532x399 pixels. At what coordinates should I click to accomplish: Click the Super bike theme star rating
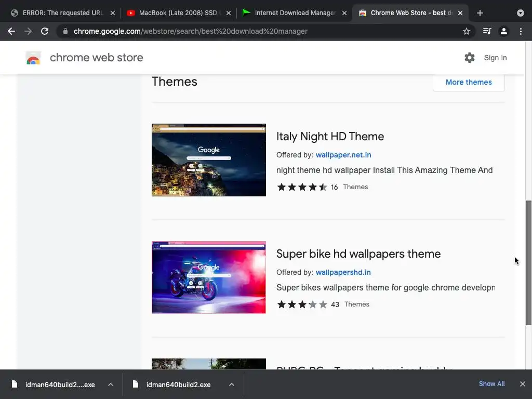click(302, 304)
